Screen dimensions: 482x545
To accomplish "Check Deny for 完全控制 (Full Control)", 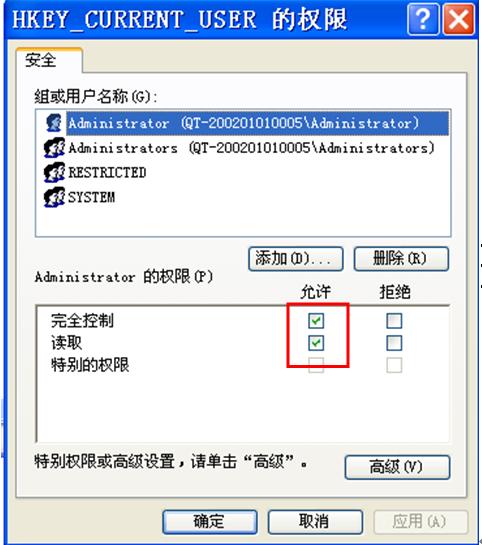I will coord(394,320).
